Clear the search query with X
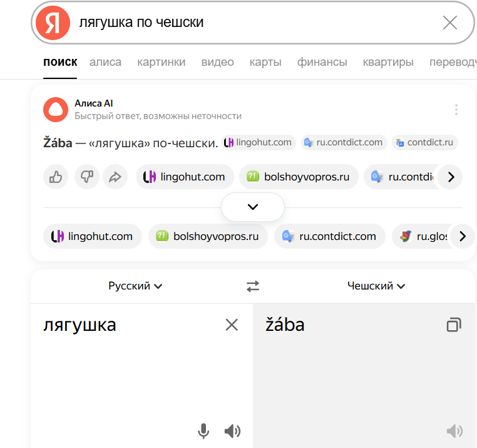 (449, 23)
